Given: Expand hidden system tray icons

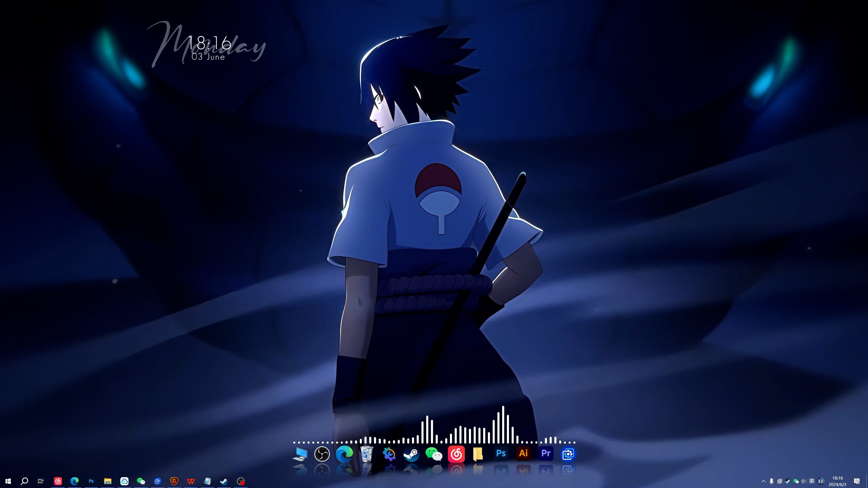Looking at the screenshot, I should pos(764,481).
